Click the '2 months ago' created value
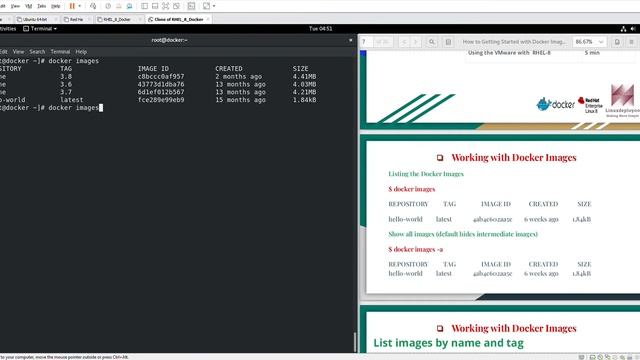The image size is (640, 360). pyautogui.click(x=239, y=76)
